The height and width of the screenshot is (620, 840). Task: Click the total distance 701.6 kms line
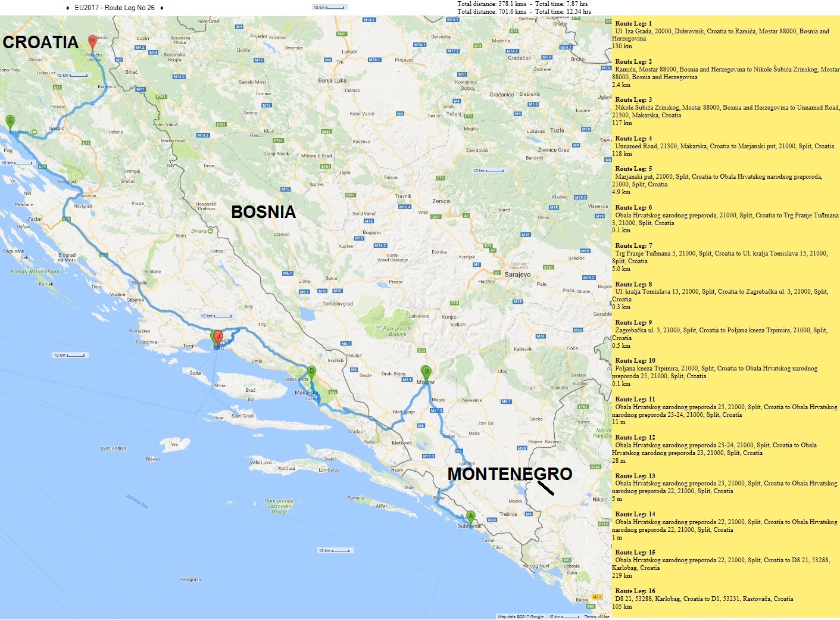524,11
